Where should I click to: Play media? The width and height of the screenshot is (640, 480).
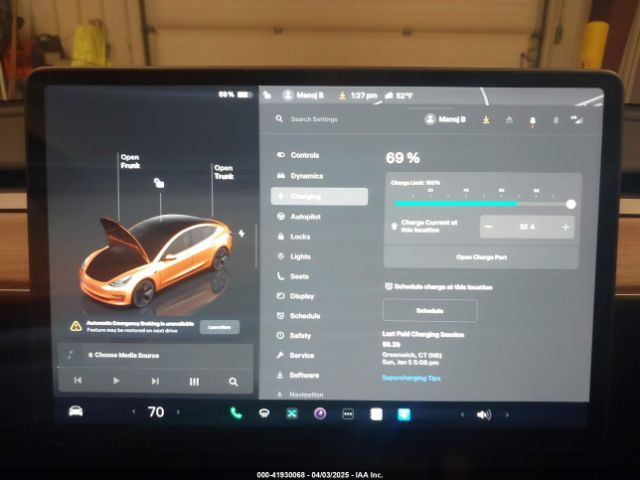click(116, 381)
